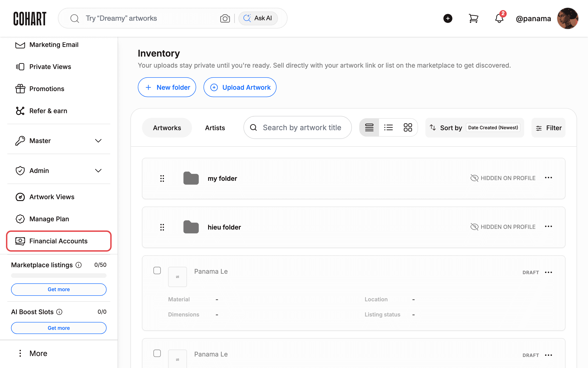588x368 pixels.
Task: Expand the Admin section chevron
Action: coord(98,171)
